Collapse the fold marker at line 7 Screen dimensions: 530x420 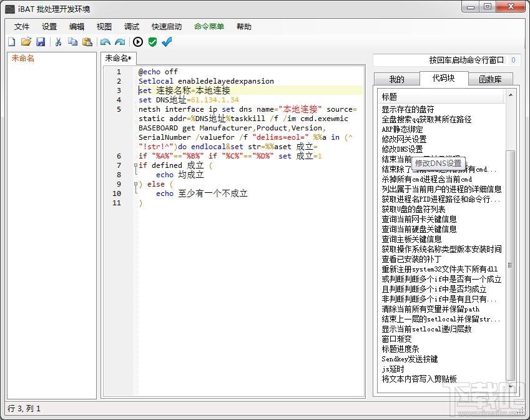(x=135, y=165)
